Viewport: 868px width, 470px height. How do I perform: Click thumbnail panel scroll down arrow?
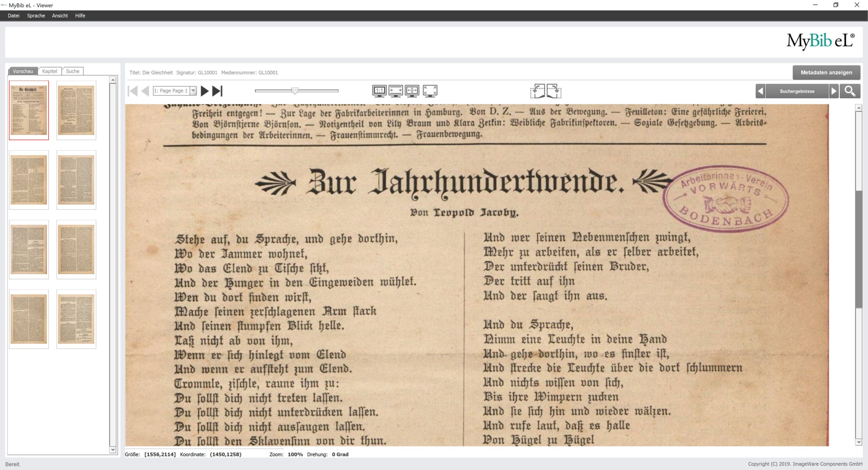(x=113, y=450)
